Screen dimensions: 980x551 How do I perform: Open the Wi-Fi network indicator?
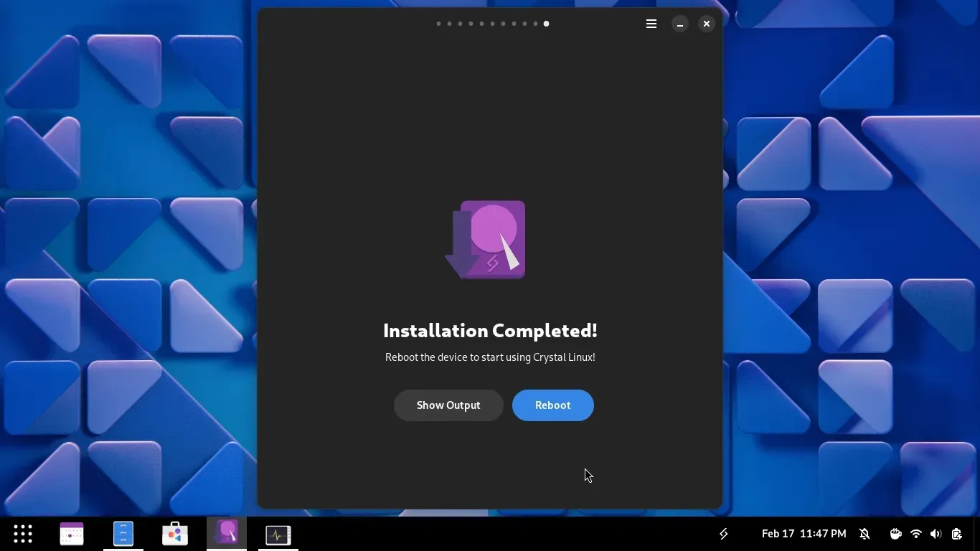point(915,534)
